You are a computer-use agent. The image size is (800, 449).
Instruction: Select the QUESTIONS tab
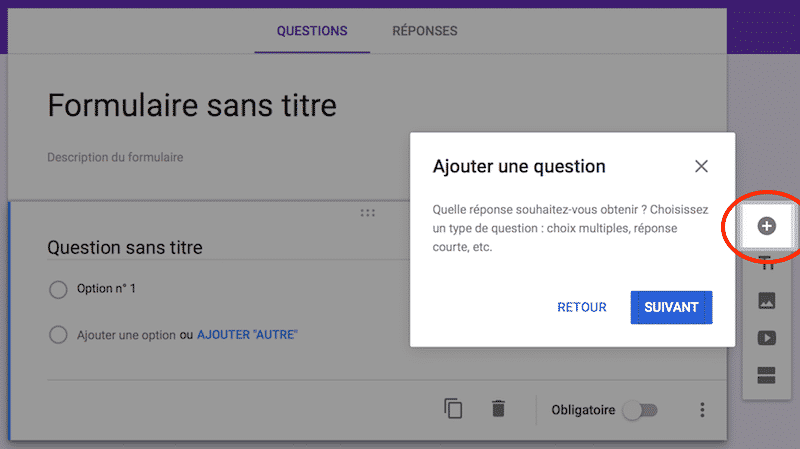click(312, 31)
